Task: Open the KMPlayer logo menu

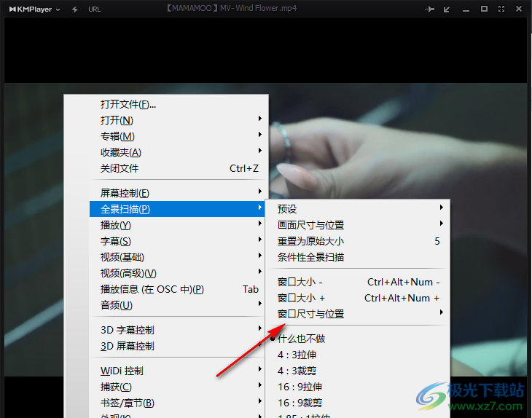Action: 34,9
